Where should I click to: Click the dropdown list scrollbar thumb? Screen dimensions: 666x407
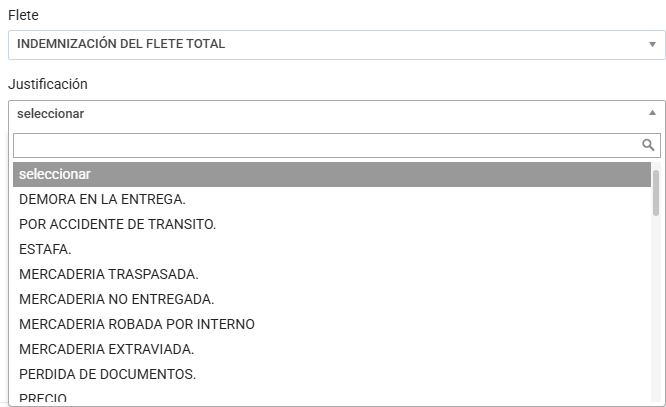[656, 192]
